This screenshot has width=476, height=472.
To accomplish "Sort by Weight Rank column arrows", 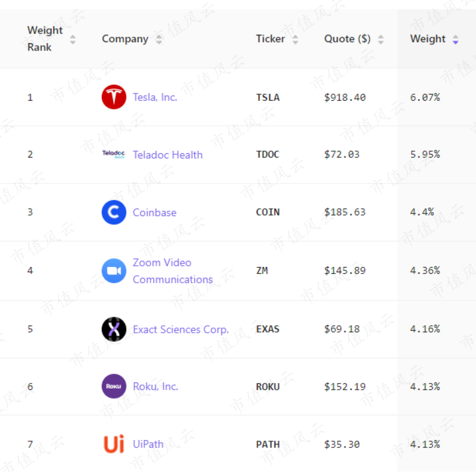I will tap(73, 40).
